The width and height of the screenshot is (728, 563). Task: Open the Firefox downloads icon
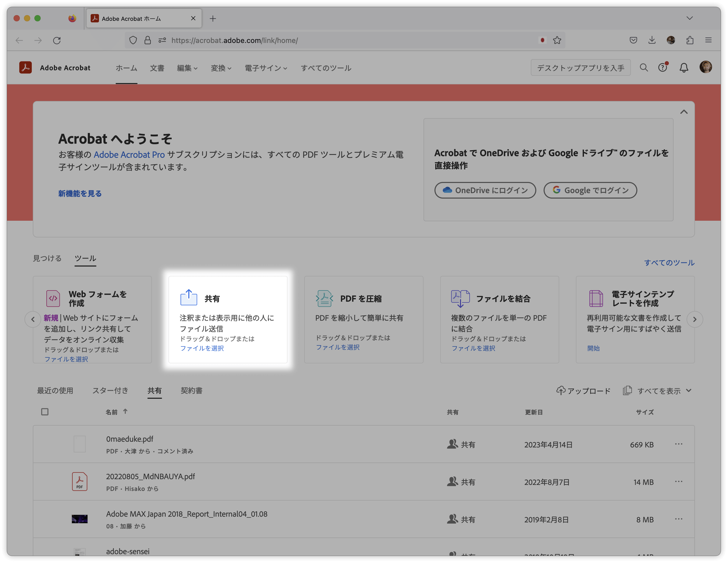click(652, 40)
